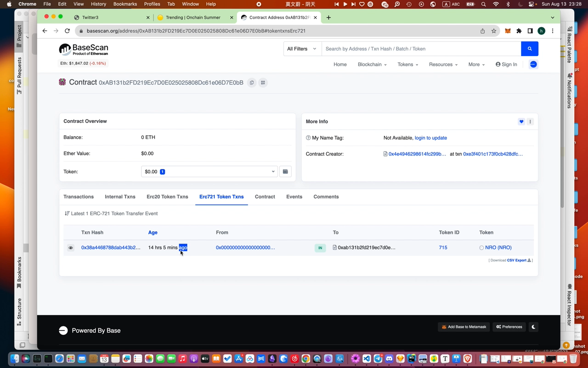Click the blue Base network icon near Sign In
588x368 pixels.
(533, 64)
